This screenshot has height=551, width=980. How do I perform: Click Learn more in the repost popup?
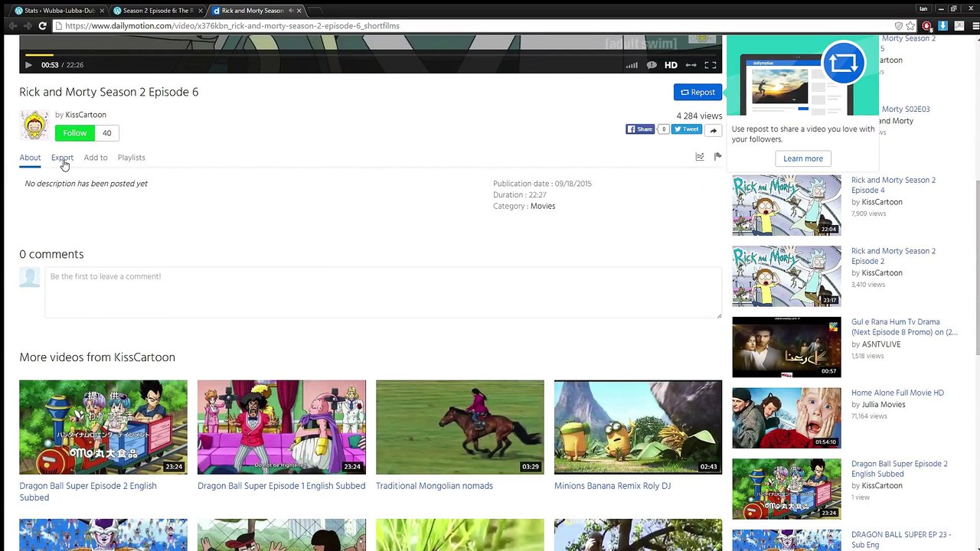[x=803, y=158]
